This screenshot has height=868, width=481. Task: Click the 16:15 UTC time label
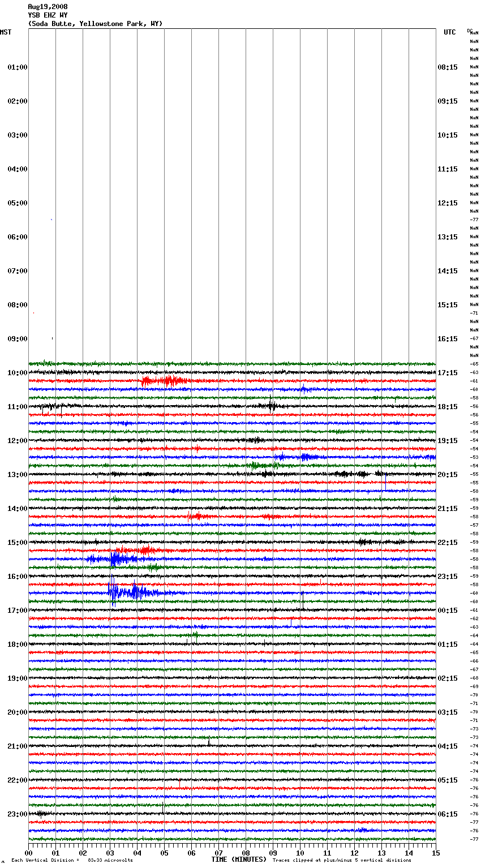pos(448,339)
